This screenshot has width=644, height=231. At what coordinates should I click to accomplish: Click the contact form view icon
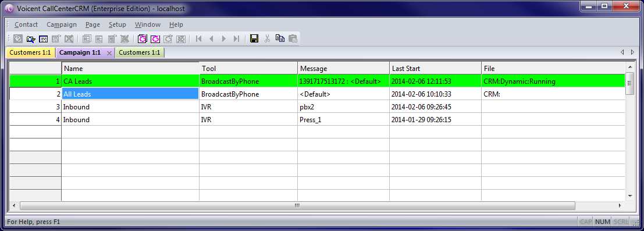[x=43, y=39]
